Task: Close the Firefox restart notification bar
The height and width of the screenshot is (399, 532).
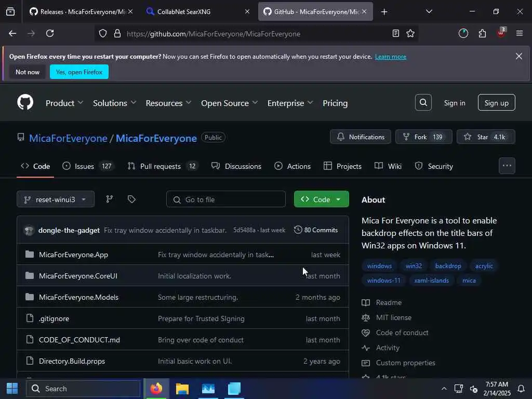Action: 519,56
